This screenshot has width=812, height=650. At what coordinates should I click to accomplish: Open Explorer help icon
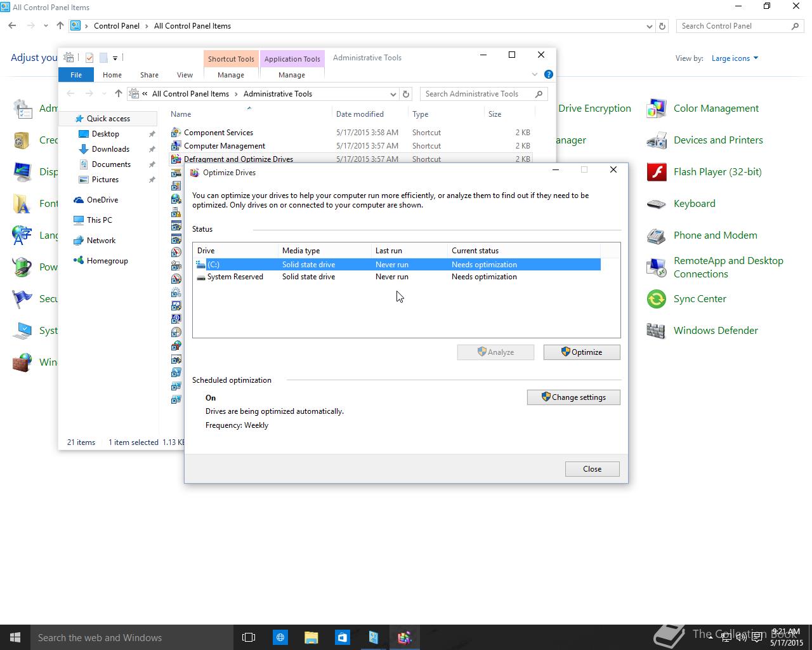pyautogui.click(x=549, y=74)
